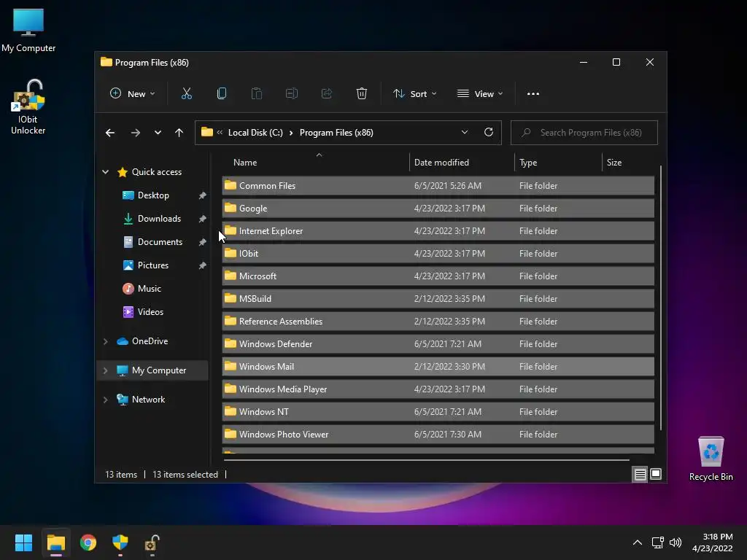The height and width of the screenshot is (560, 747).
Task: Open the network tray icon
Action: coord(658,542)
